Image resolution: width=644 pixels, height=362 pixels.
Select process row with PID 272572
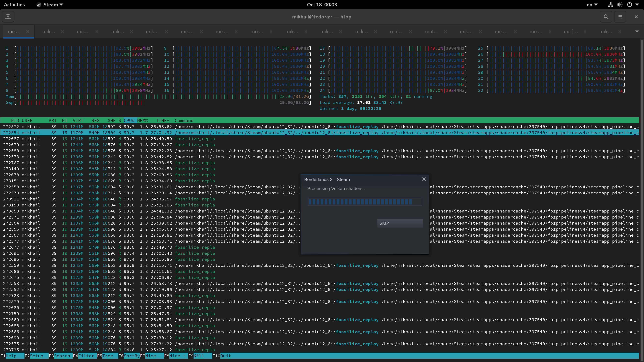[319, 127]
